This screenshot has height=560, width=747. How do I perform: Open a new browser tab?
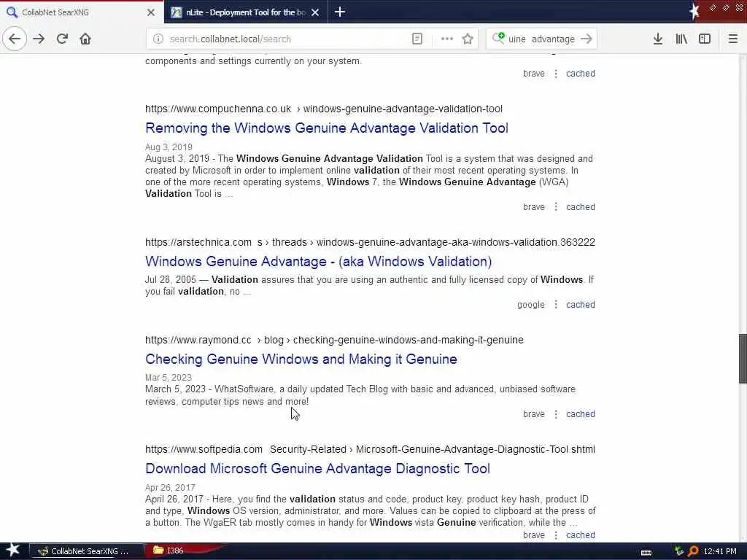click(x=340, y=12)
